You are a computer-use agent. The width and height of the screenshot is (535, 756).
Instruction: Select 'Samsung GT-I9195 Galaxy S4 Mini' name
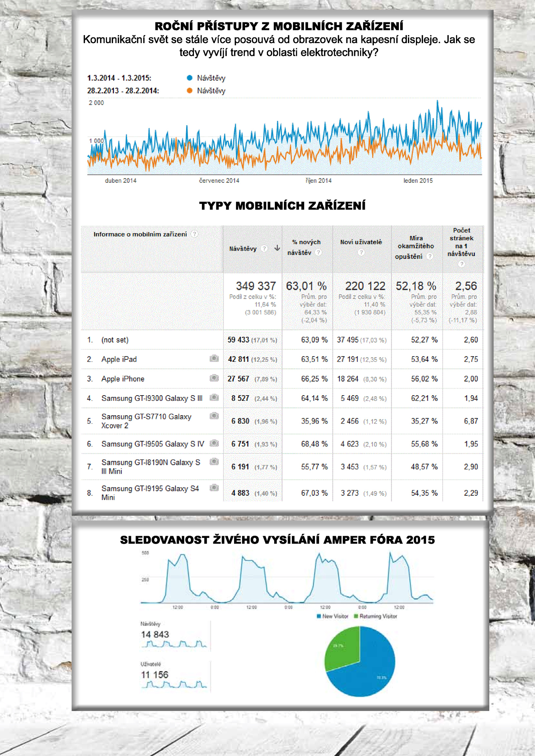[x=150, y=493]
